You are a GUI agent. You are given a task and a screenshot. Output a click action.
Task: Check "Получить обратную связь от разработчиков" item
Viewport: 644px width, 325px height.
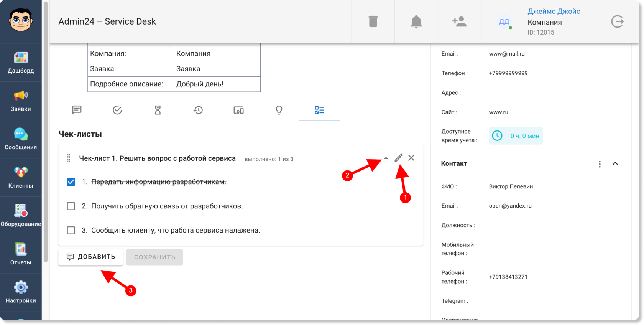[71, 206]
